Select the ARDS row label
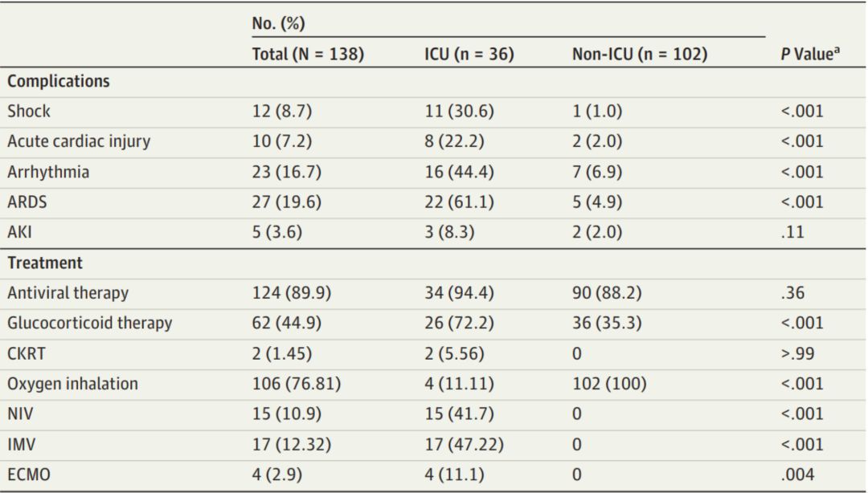This screenshot has width=868, height=493. tap(27, 202)
